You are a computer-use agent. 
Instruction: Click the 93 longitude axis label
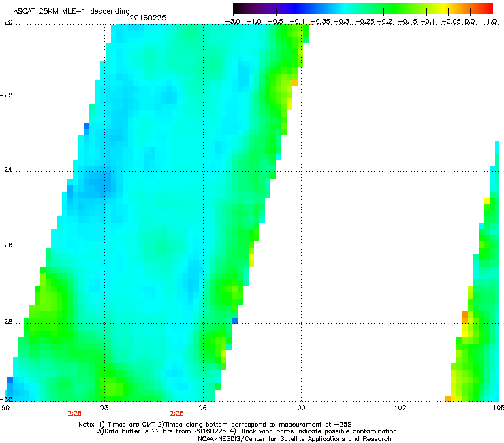click(104, 408)
